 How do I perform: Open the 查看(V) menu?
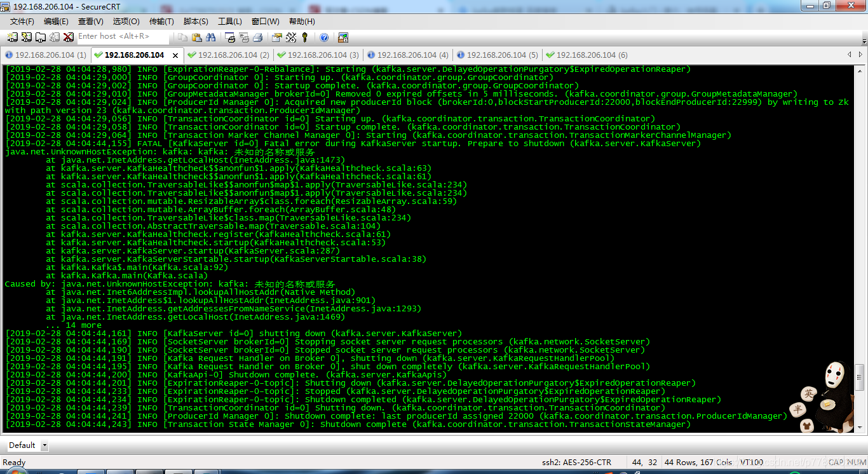click(91, 22)
